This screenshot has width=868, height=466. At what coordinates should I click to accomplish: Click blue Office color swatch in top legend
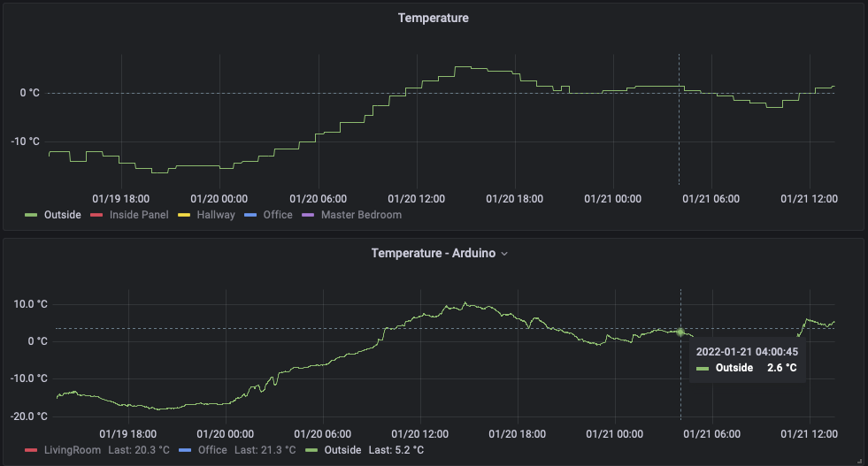250,215
